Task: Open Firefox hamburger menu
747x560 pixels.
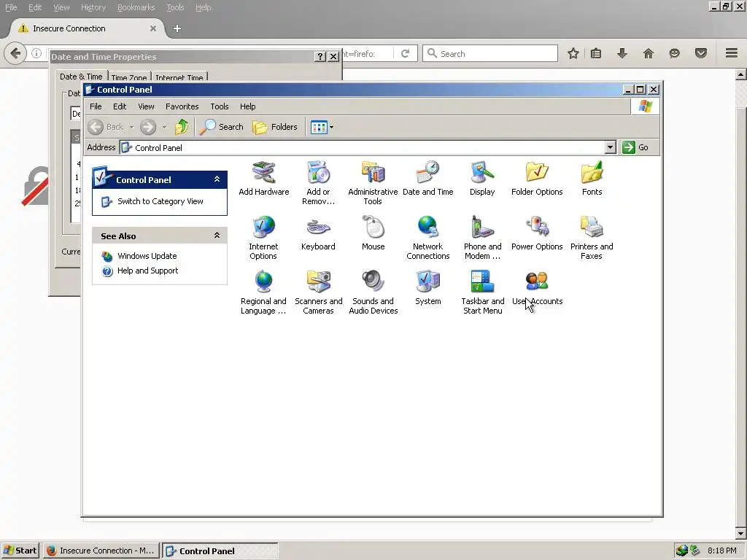Action: (732, 53)
